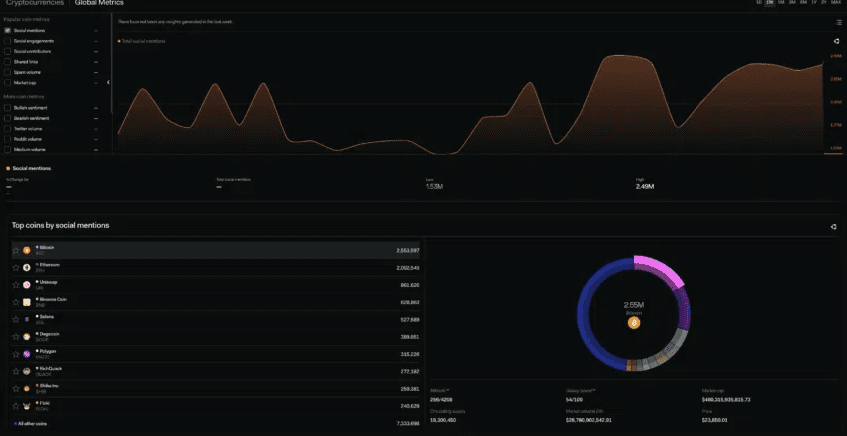847x436 pixels.
Task: Uncheck the Social mentions metric
Action: click(x=8, y=31)
